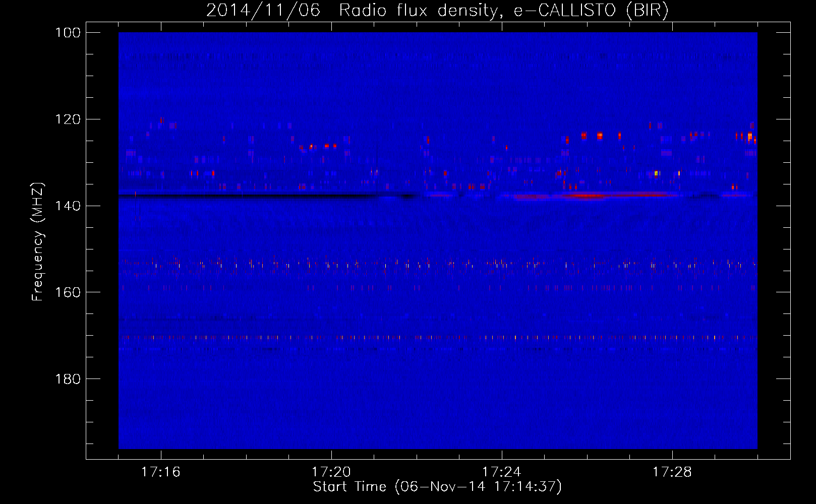The width and height of the screenshot is (816, 504).
Task: Click the 17:16 time tick label
Action: (161, 472)
